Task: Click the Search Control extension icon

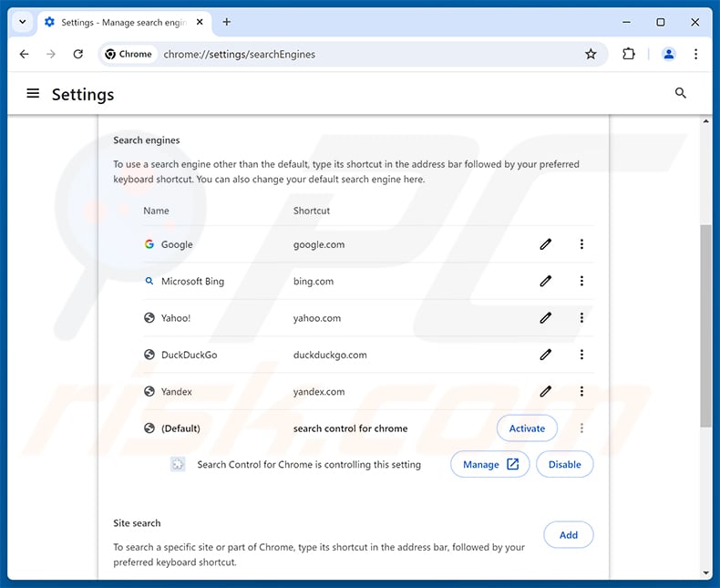Action: pyautogui.click(x=177, y=464)
